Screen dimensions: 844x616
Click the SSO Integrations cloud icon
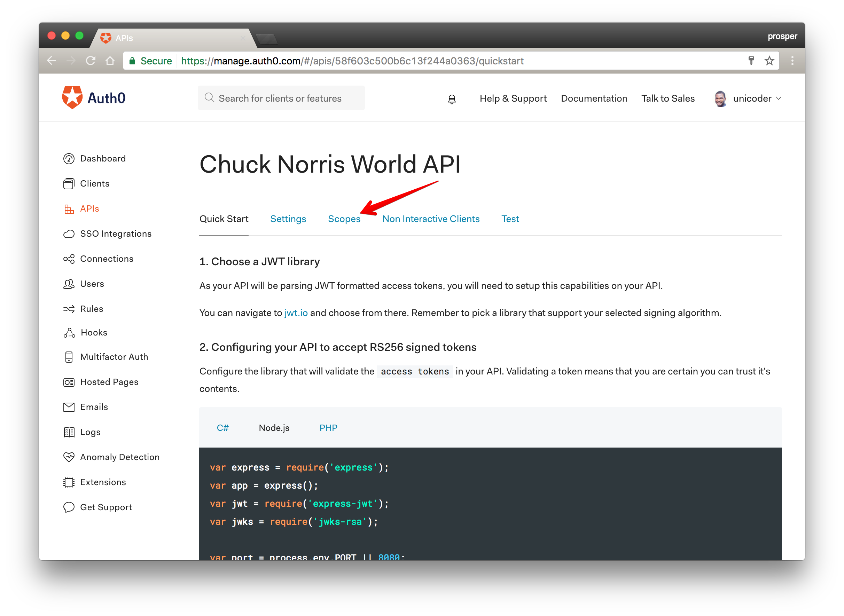pos(69,234)
